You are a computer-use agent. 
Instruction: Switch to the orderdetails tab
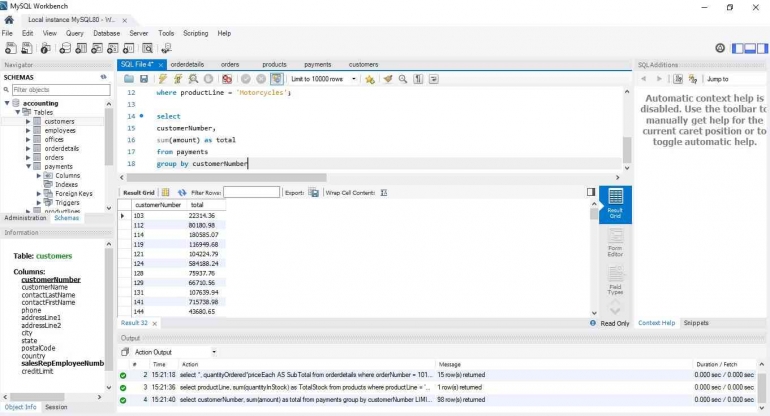pos(187,64)
